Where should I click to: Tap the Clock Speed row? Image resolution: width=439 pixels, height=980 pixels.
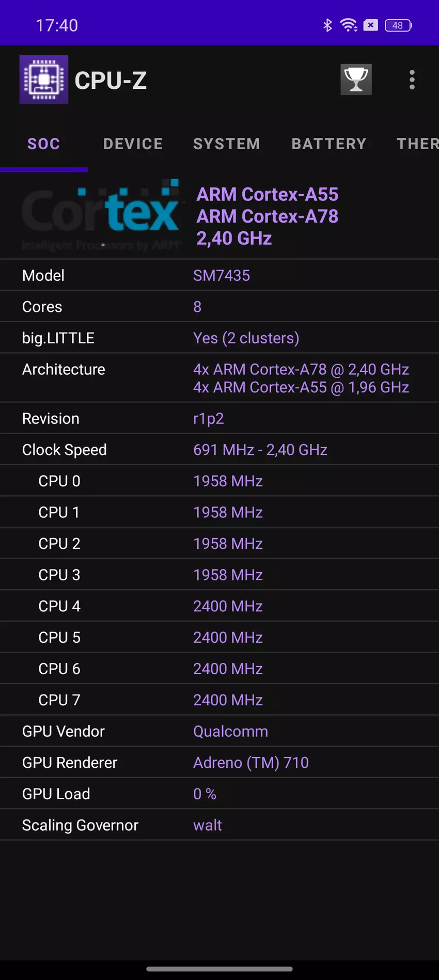(219, 450)
